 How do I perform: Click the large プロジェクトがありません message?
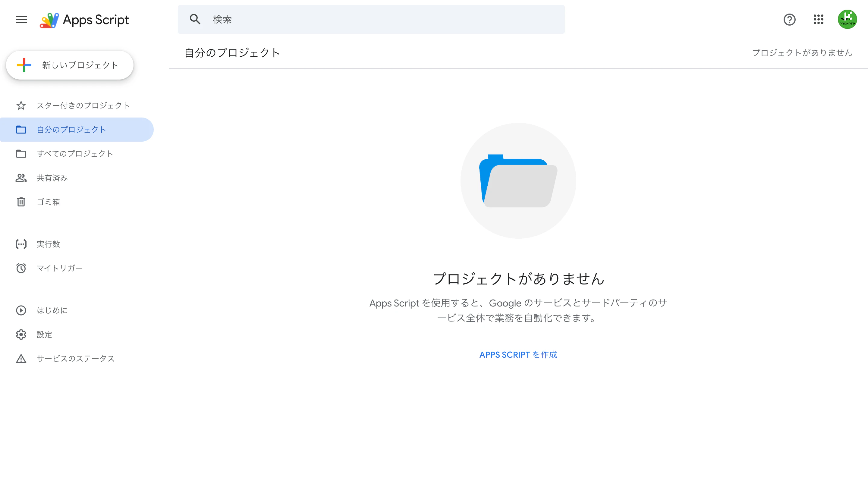518,279
